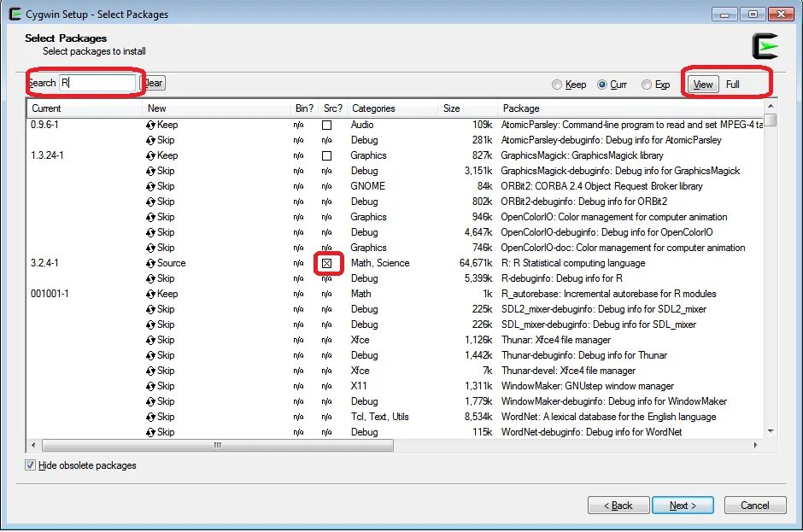Click the horizontal scrollbar thumb
The image size is (803, 532).
(218, 446)
